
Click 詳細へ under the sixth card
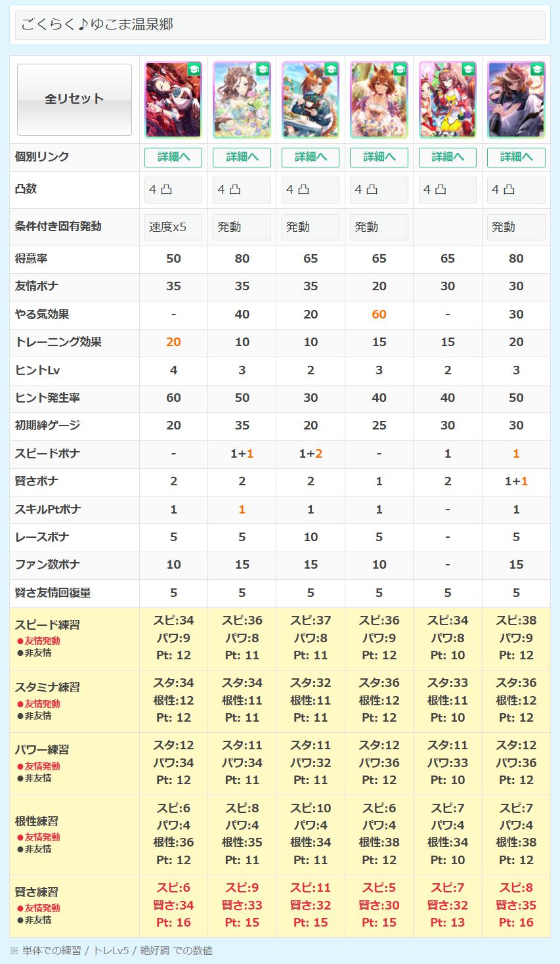coord(516,158)
